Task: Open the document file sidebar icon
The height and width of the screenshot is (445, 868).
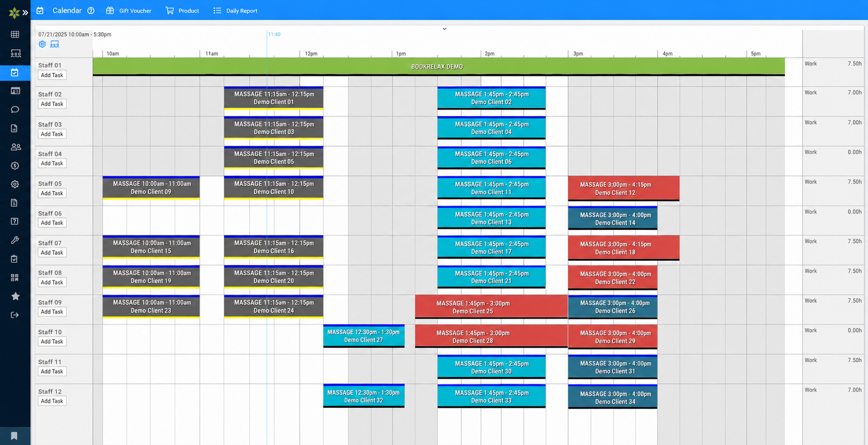Action: pos(14,128)
